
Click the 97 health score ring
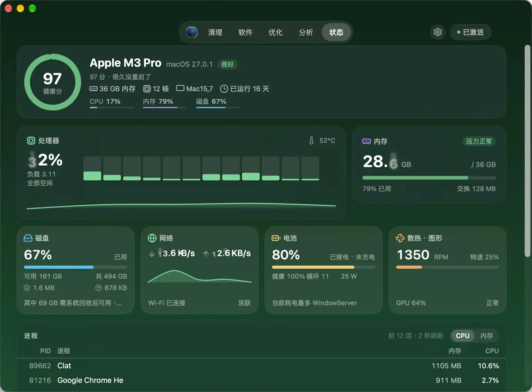[52, 82]
